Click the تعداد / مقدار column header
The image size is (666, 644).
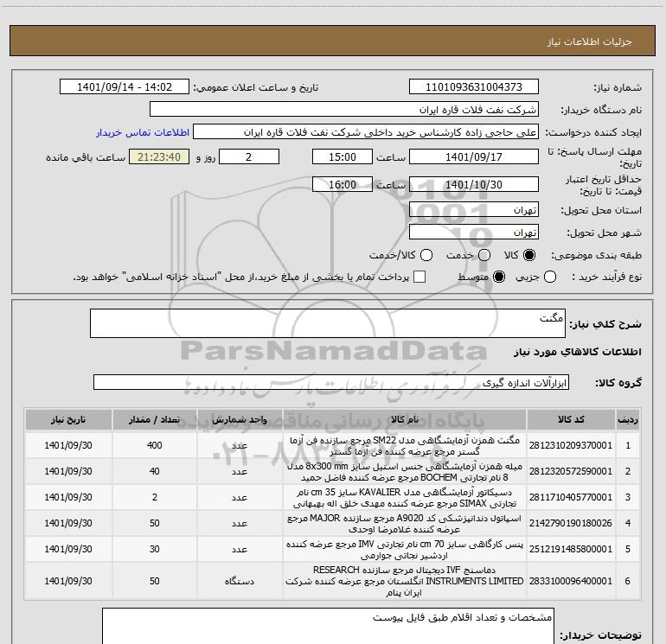155,420
